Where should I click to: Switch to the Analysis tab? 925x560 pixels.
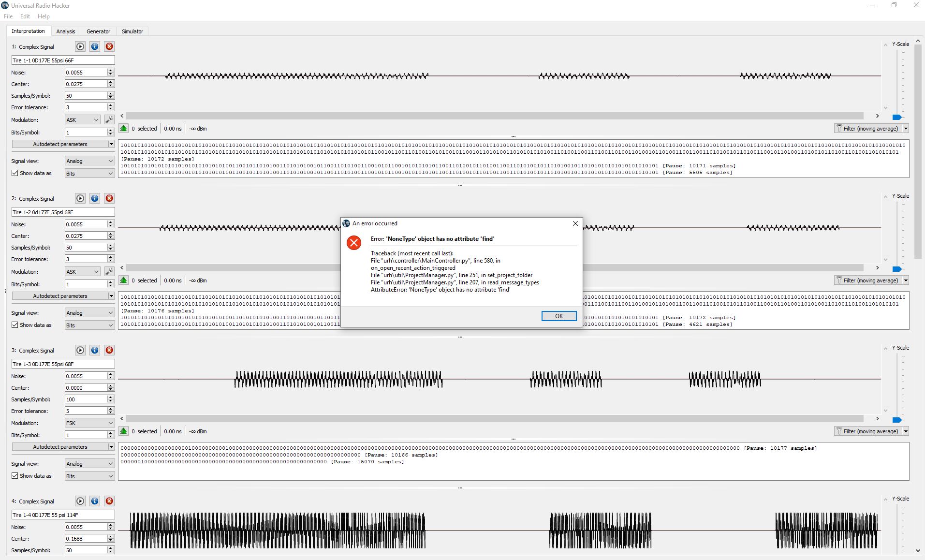tap(66, 31)
